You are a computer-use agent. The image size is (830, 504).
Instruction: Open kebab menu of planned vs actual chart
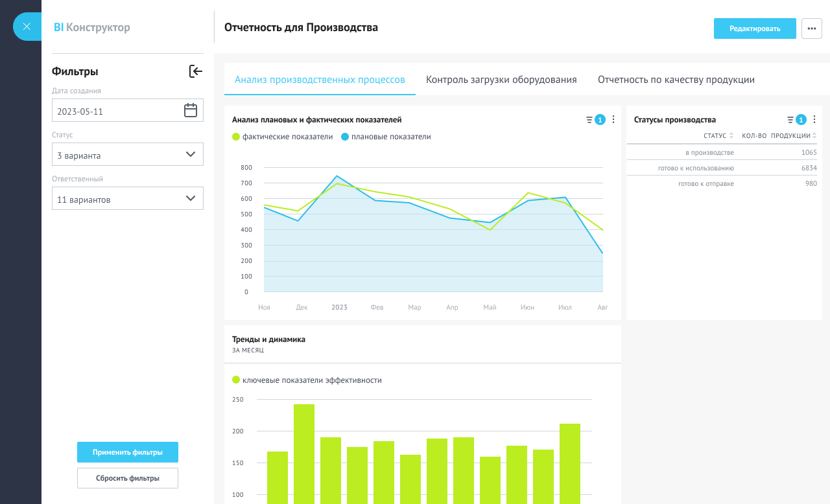[x=613, y=119]
